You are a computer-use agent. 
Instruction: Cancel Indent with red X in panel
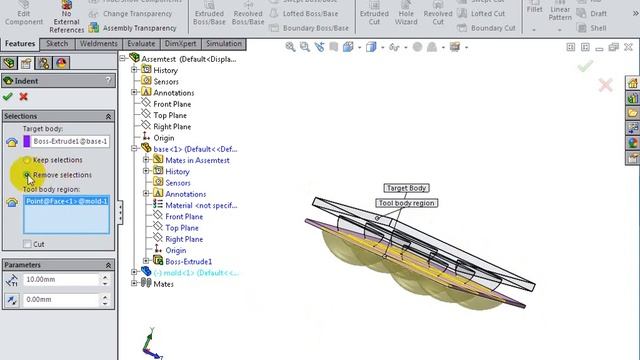(x=24, y=97)
